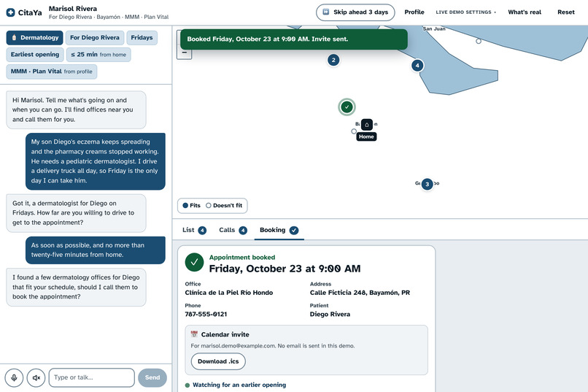
Task: Click the For Diego Rivera chip
Action: [95, 37]
